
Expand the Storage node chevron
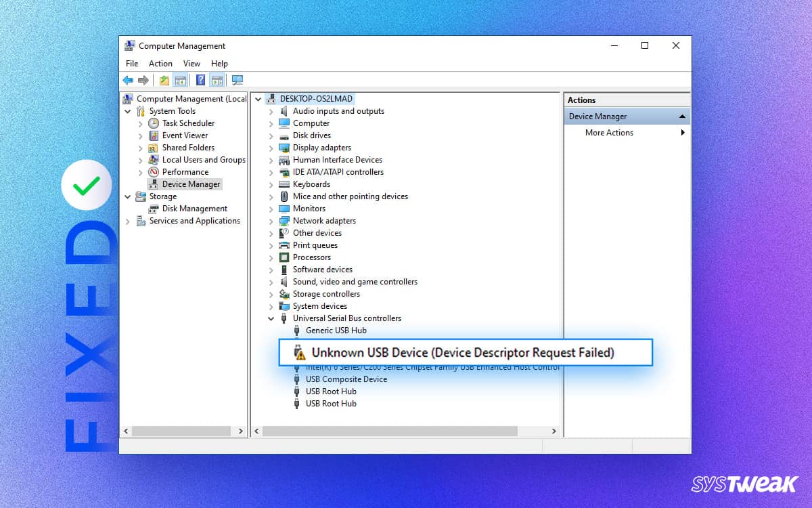(128, 196)
